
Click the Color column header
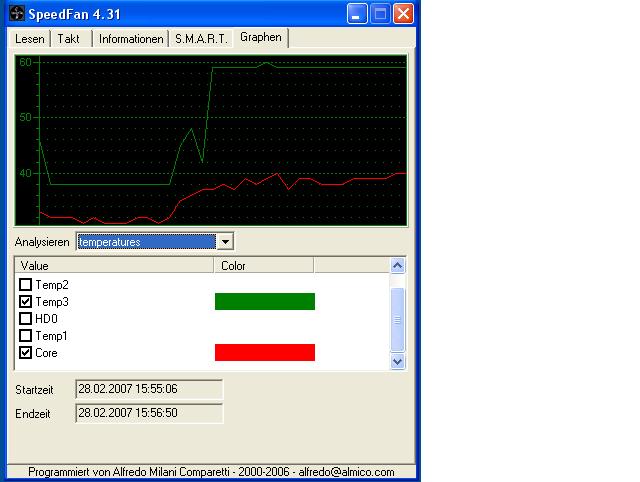tap(264, 266)
